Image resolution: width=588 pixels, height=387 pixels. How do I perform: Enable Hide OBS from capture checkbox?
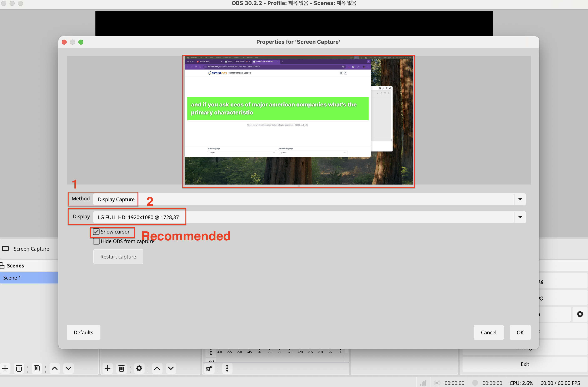click(96, 241)
